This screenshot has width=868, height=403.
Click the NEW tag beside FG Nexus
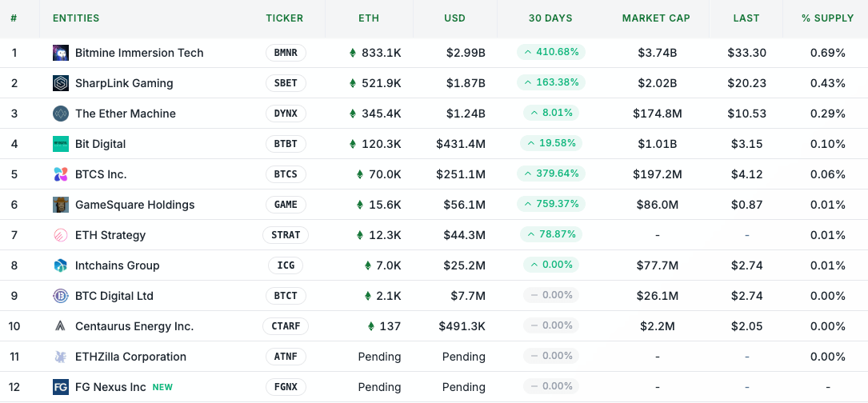pyautogui.click(x=162, y=388)
